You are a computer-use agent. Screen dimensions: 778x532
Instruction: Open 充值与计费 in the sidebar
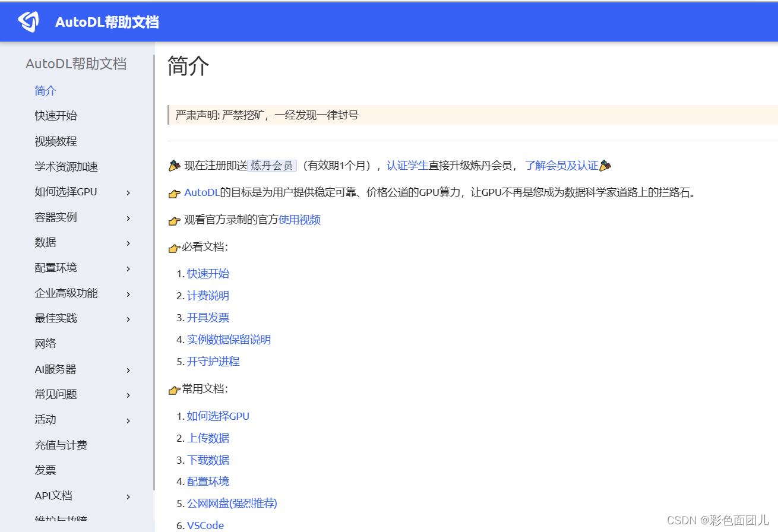coord(61,445)
